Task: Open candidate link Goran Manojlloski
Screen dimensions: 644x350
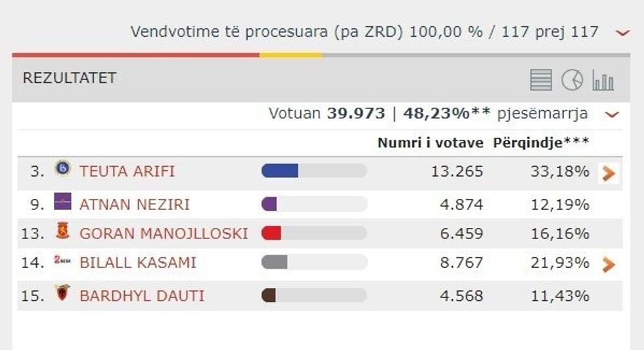Action: coord(164,233)
